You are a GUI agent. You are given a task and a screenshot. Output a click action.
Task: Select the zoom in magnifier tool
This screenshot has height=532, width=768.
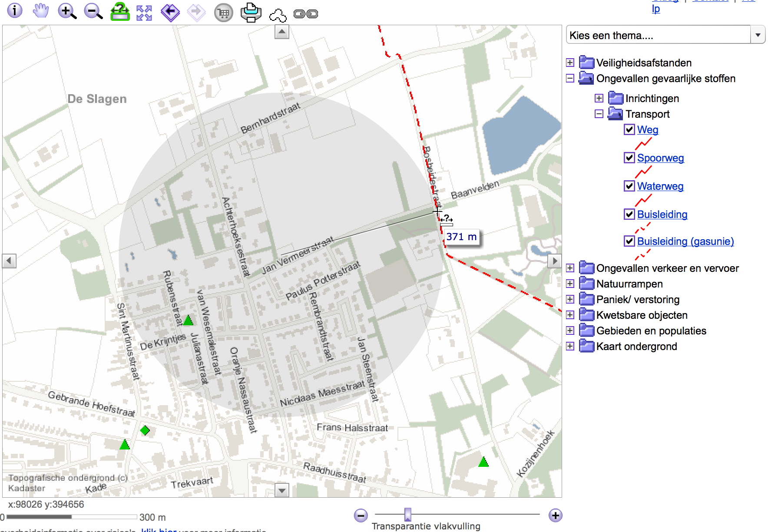[67, 11]
